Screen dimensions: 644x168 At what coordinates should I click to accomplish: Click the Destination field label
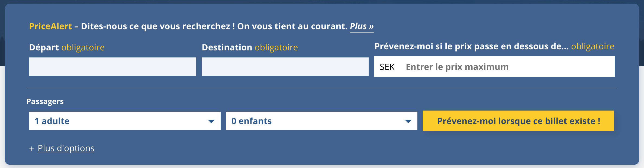click(x=227, y=47)
